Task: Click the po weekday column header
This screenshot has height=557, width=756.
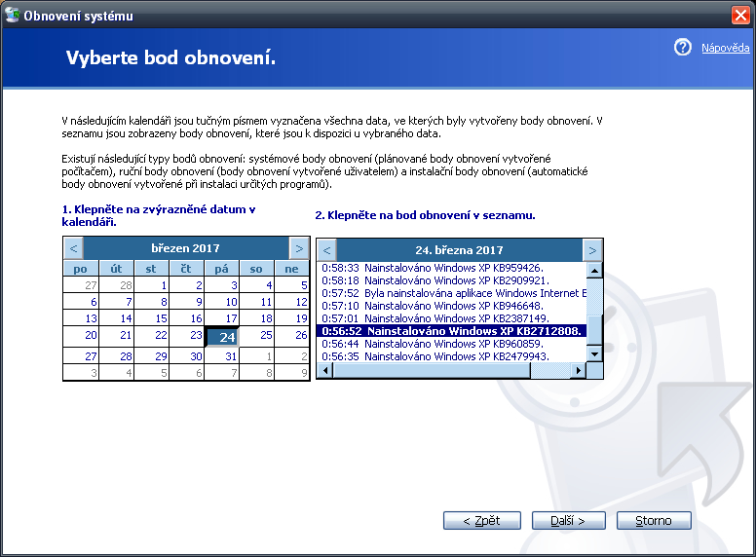Action: tap(81, 269)
